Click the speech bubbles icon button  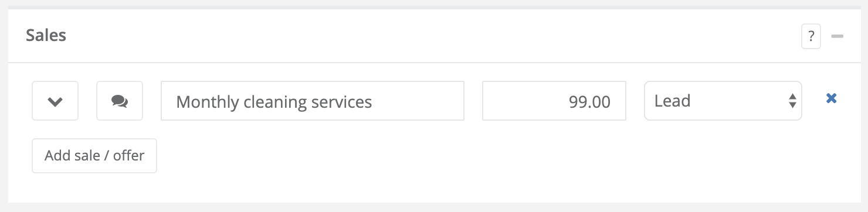click(x=120, y=101)
